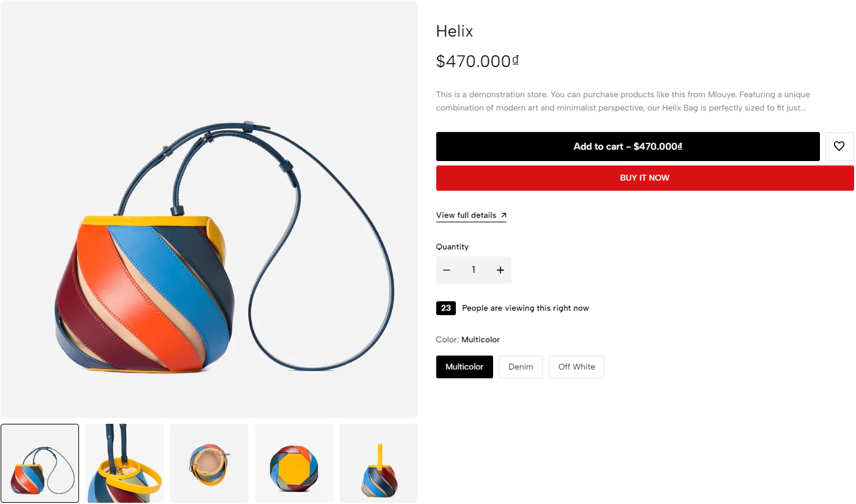Show the close-up yellow handle thumbnail
The width and height of the screenshot is (856, 504).
125,463
